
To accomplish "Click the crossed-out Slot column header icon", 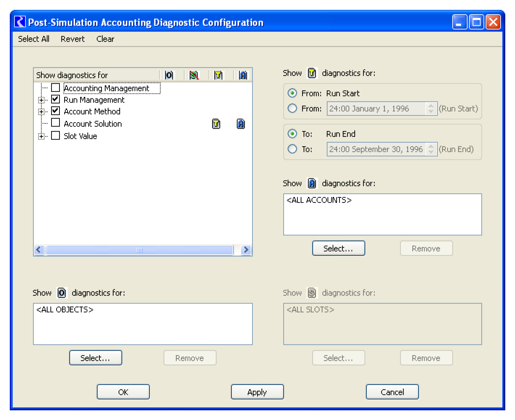I will (x=194, y=75).
